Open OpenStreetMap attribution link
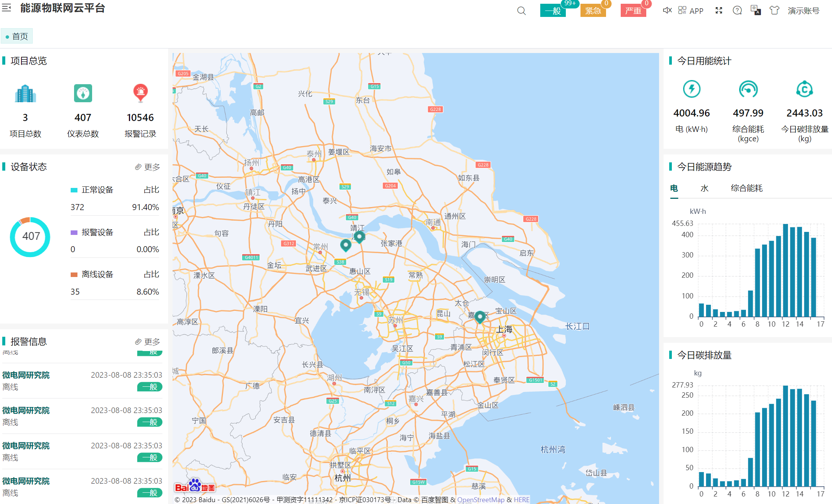The height and width of the screenshot is (504, 832). point(480,499)
